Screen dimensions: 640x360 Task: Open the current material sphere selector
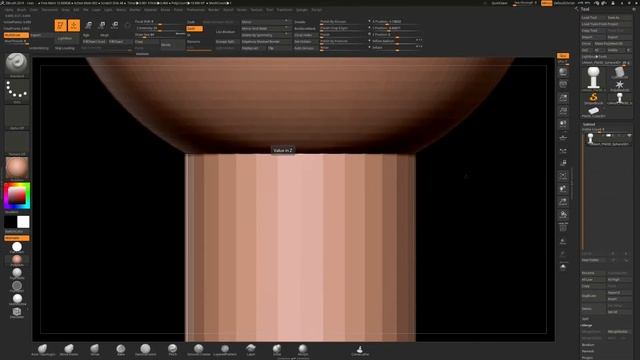tap(17, 169)
